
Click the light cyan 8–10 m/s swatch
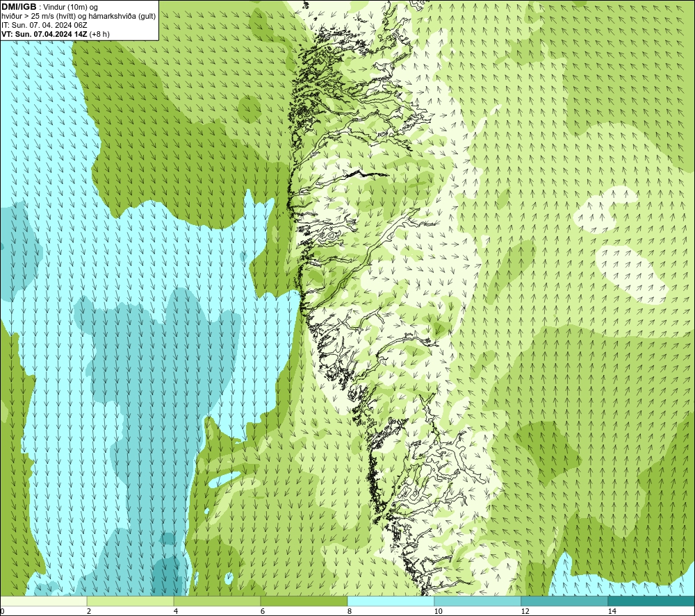[x=391, y=601]
